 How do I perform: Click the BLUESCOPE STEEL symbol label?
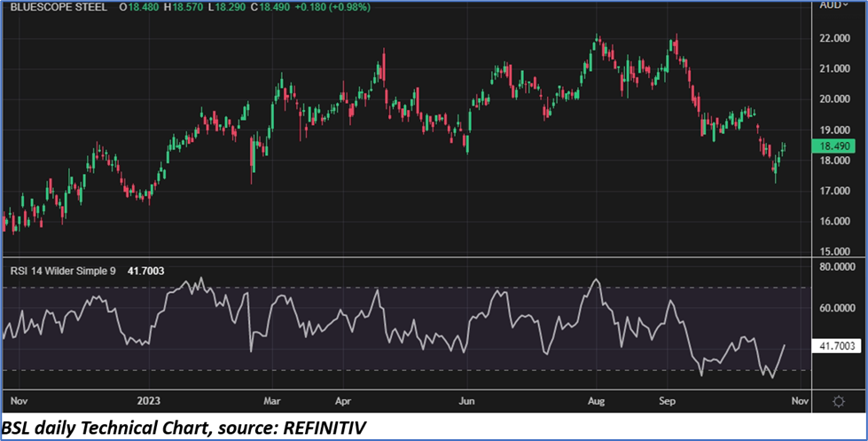59,7
